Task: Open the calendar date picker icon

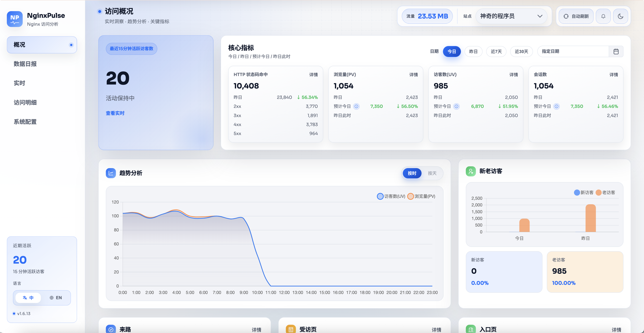Action: coord(616,51)
